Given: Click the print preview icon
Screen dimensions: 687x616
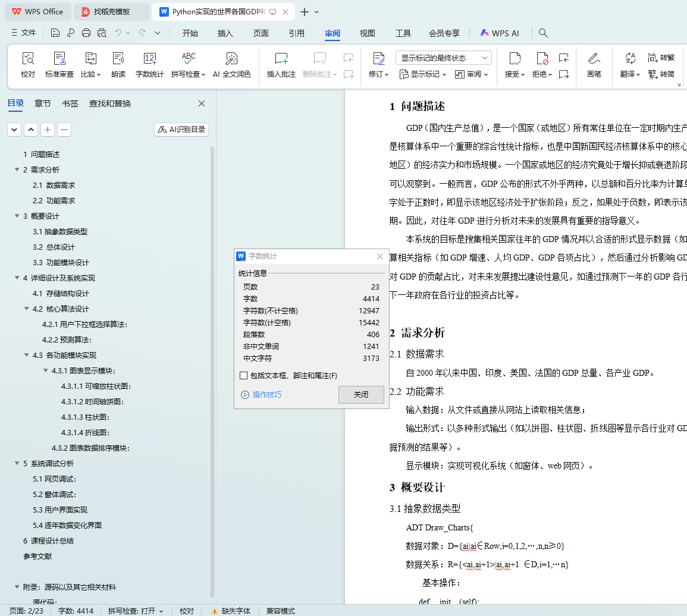Looking at the screenshot, I should (102, 33).
